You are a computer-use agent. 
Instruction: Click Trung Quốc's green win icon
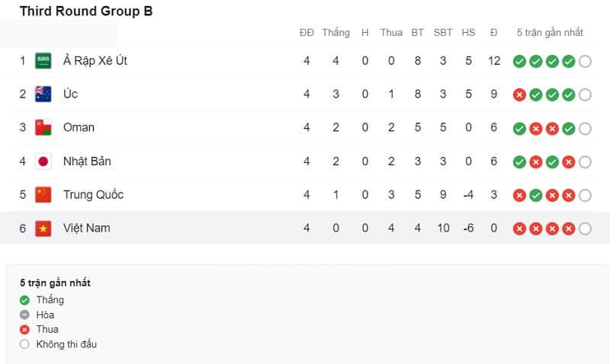coord(536,196)
